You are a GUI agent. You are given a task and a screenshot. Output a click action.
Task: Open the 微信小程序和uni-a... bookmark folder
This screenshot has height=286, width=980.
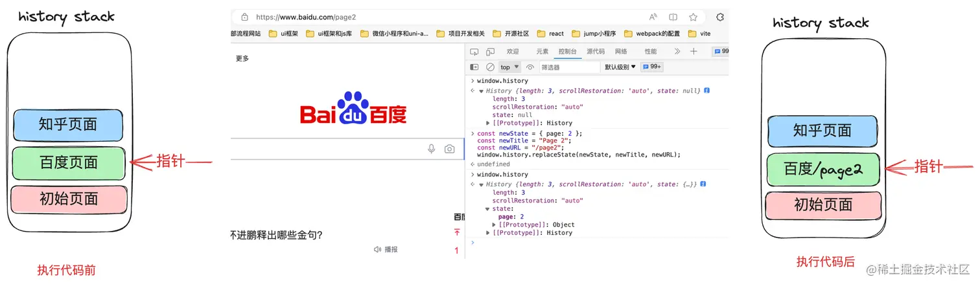click(394, 34)
